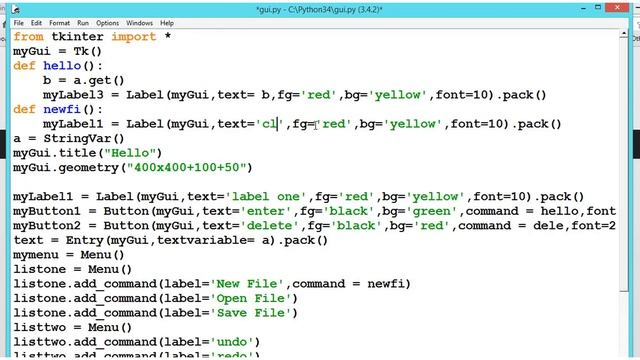Image resolution: width=640 pixels, height=360 pixels.
Task: Click the gui.py title bar text
Action: 319,9
